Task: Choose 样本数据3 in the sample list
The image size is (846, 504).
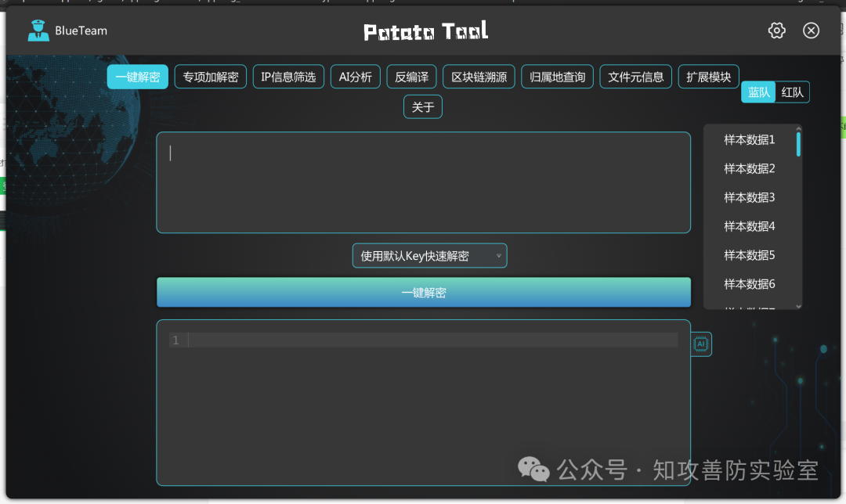Action: [750, 197]
